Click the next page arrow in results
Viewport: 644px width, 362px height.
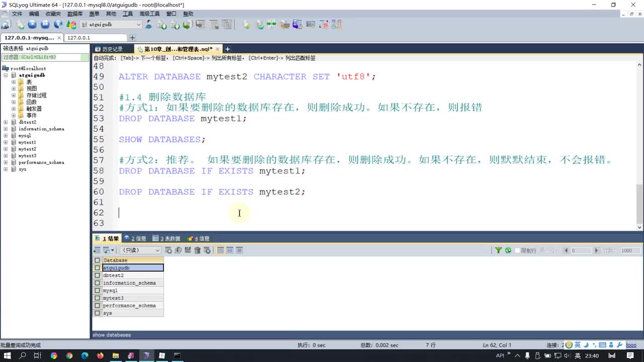pos(597,250)
